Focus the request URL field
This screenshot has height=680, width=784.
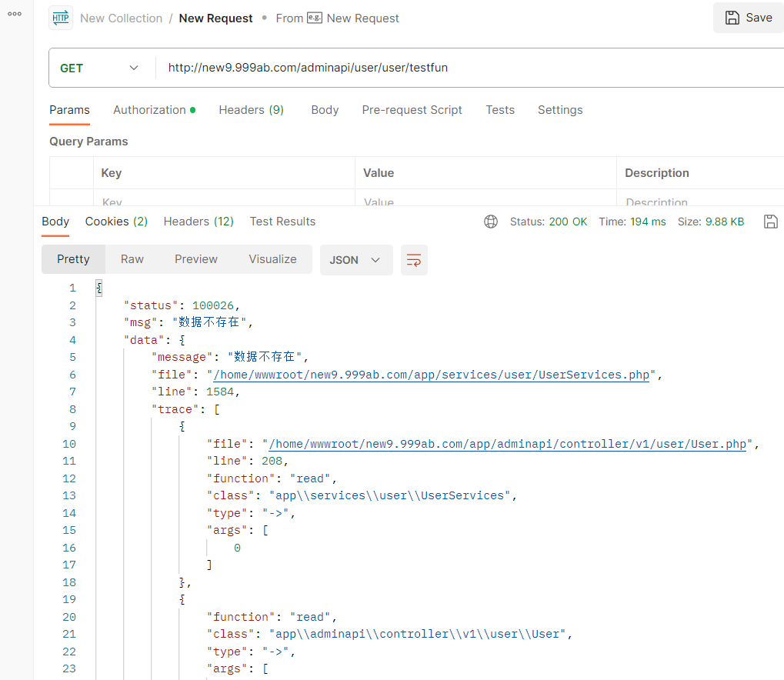470,68
